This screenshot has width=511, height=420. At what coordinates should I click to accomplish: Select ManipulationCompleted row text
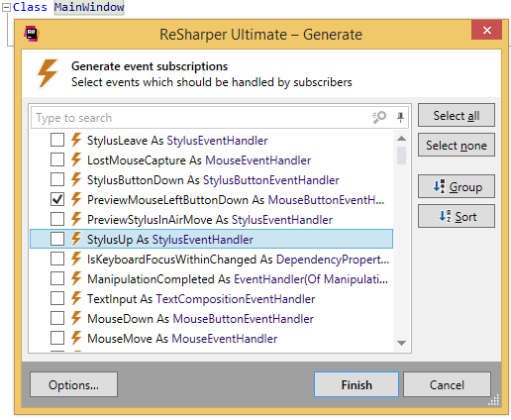coord(238,279)
